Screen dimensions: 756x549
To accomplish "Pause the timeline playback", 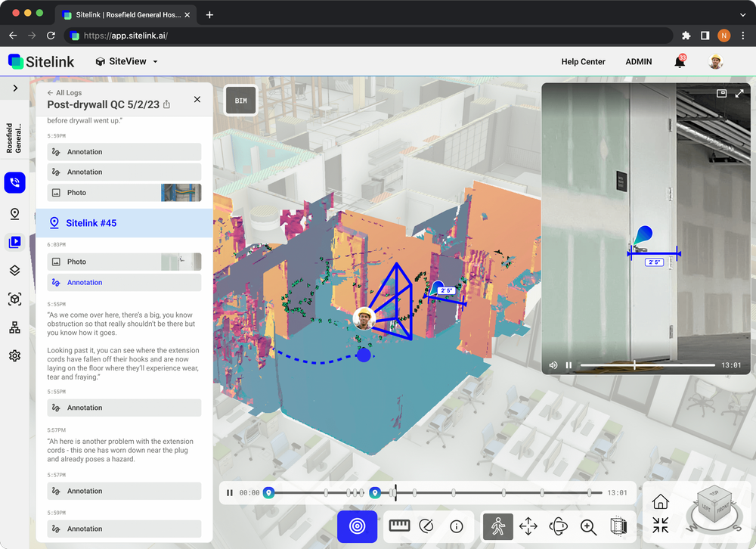I will (x=230, y=492).
